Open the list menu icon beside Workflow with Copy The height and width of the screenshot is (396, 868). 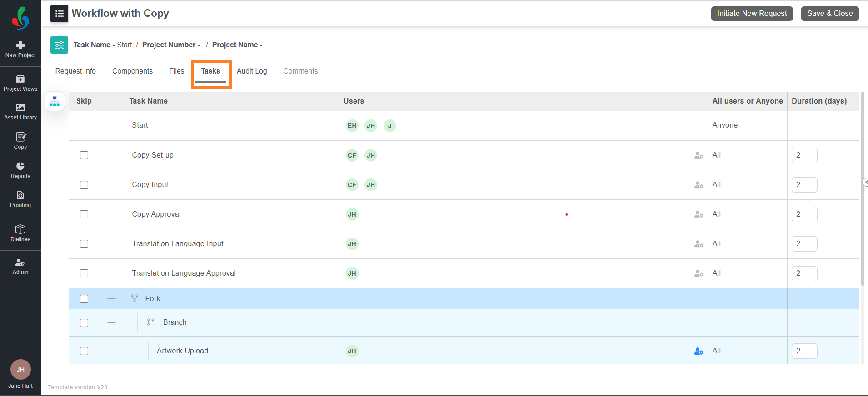pyautogui.click(x=59, y=14)
